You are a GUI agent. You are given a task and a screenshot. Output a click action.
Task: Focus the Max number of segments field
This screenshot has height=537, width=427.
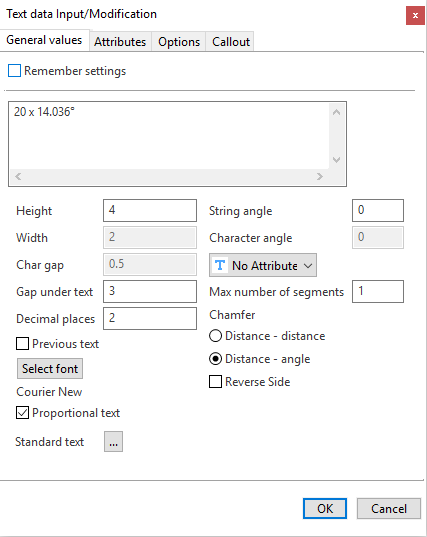click(x=378, y=291)
